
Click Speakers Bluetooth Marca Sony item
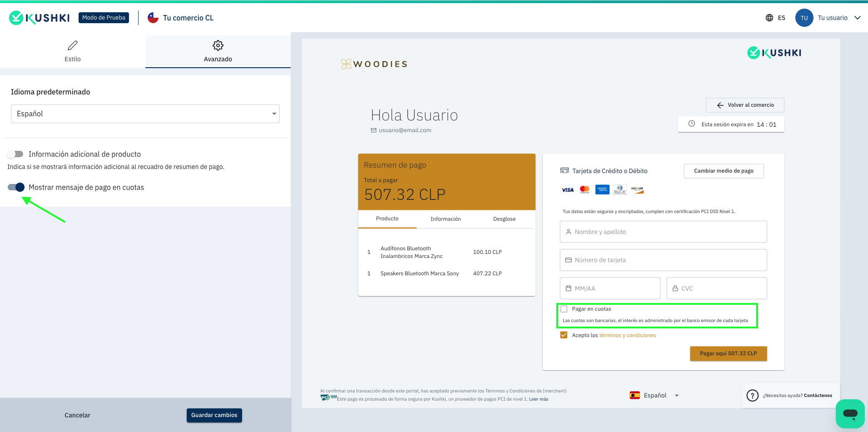click(x=420, y=273)
